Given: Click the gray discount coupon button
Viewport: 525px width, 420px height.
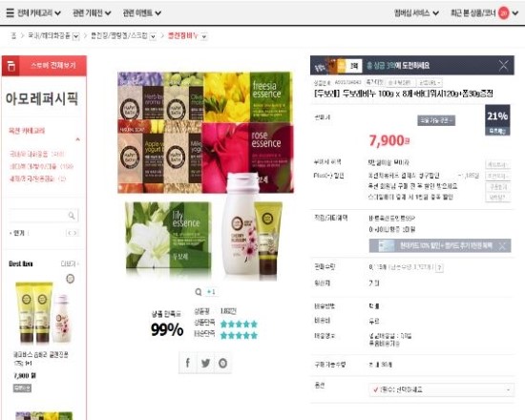Looking at the screenshot, I should tap(436, 120).
